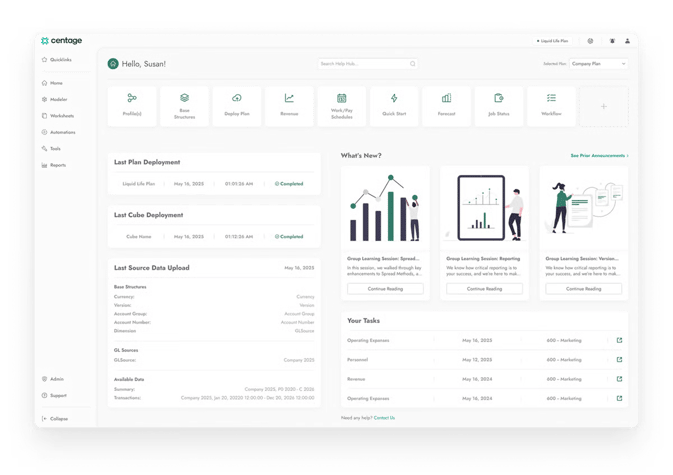Open the Revenue chart tile
The image size is (673, 475).
tap(289, 104)
